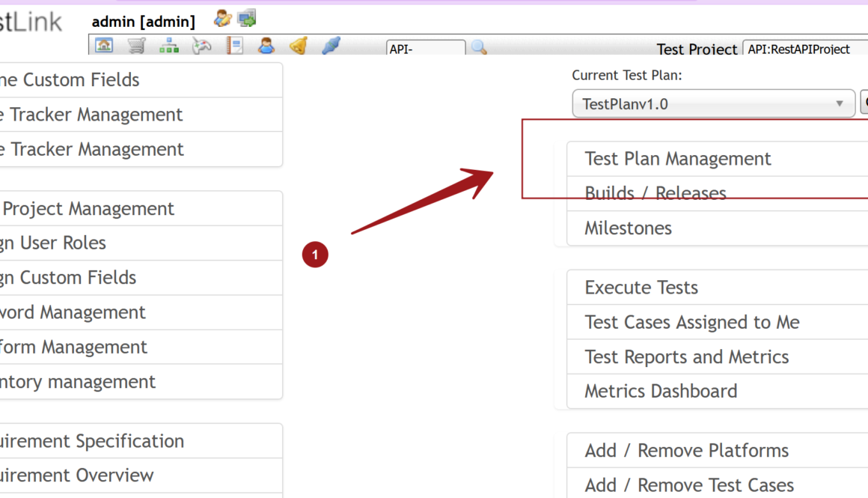Open the Test Project selector

point(805,49)
